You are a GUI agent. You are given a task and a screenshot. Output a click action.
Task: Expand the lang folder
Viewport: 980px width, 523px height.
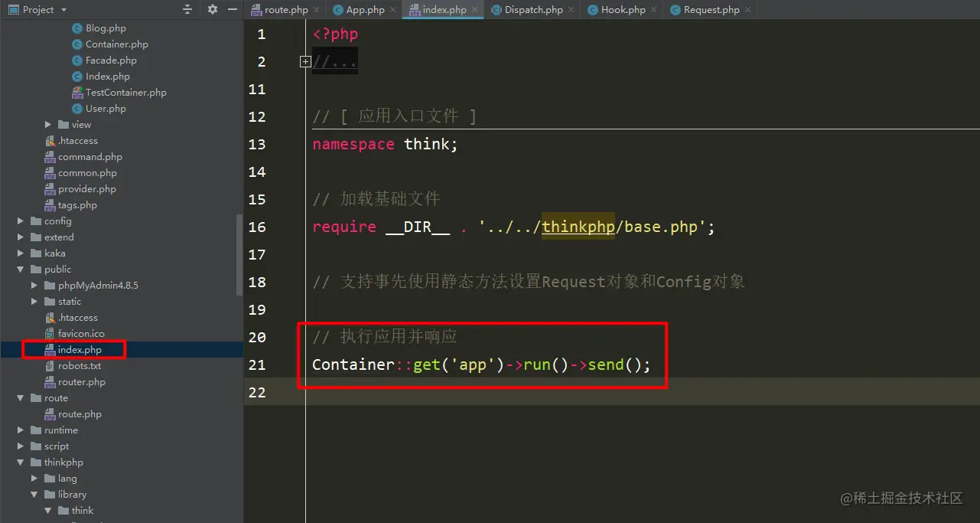click(x=34, y=479)
